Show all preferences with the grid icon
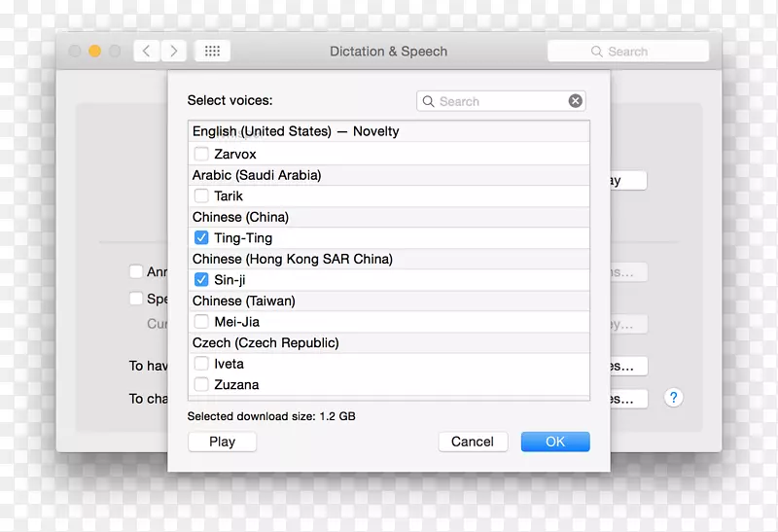 (x=212, y=52)
